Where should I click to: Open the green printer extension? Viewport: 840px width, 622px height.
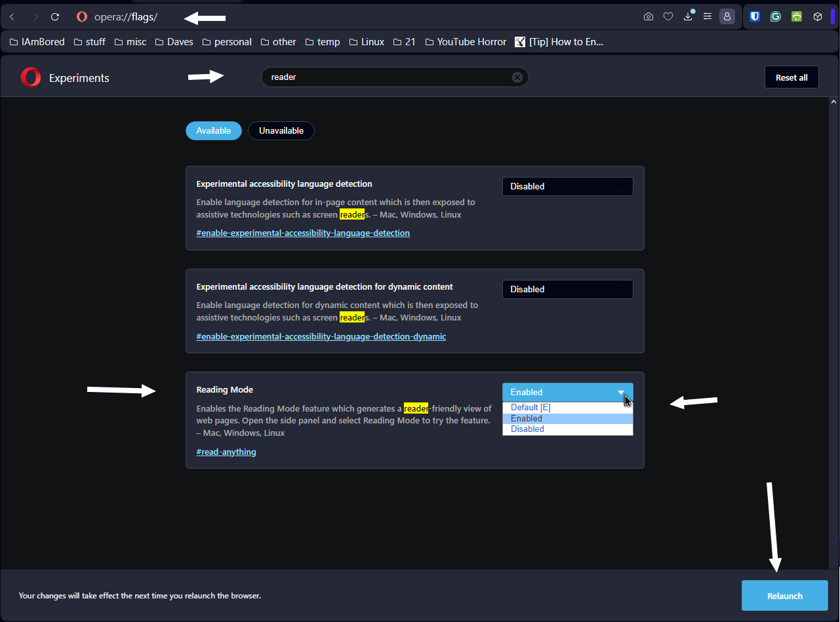click(x=796, y=16)
